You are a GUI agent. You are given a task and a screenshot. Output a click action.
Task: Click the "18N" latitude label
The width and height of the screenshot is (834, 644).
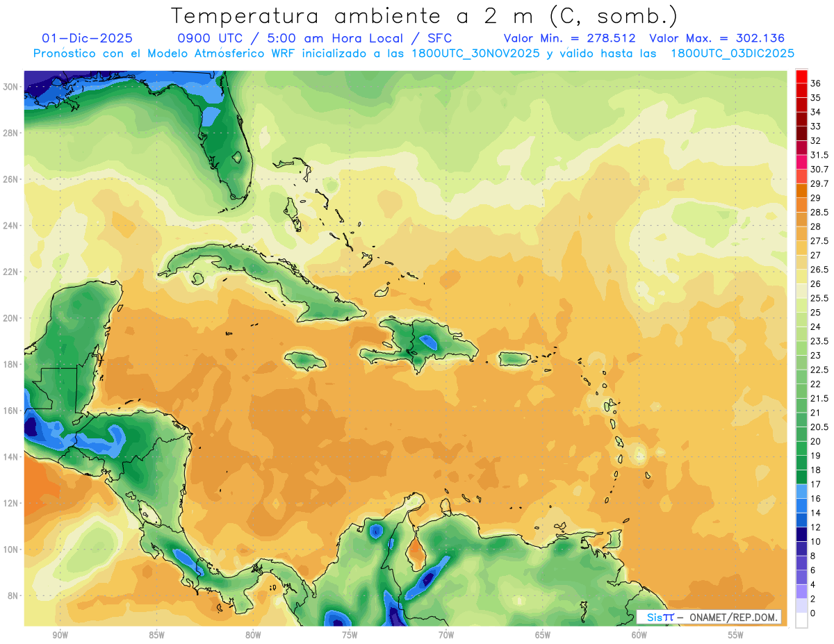(12, 364)
